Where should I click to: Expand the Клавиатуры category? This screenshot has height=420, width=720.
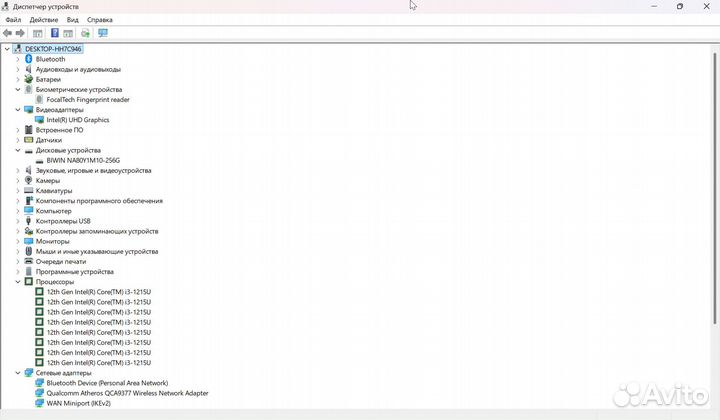click(x=17, y=191)
